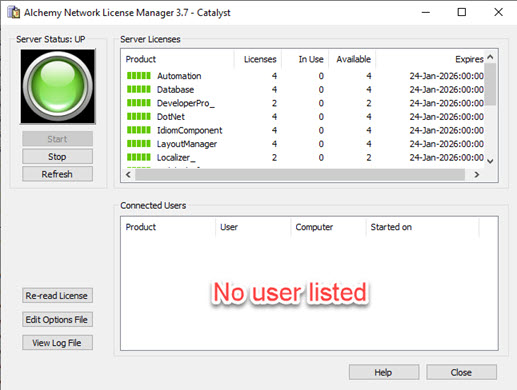Open Edit Options File
Image resolution: width=517 pixels, height=390 pixels.
pos(57,320)
